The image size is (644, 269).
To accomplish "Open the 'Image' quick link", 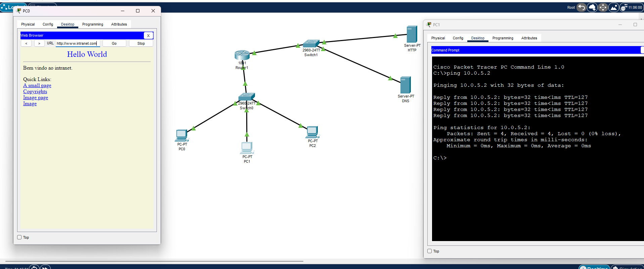I will point(30,104).
